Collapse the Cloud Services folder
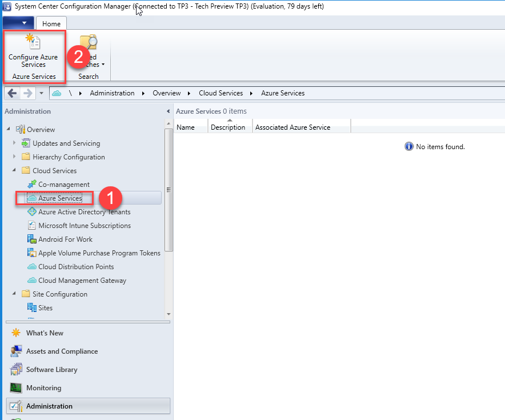The image size is (505, 420). click(14, 170)
